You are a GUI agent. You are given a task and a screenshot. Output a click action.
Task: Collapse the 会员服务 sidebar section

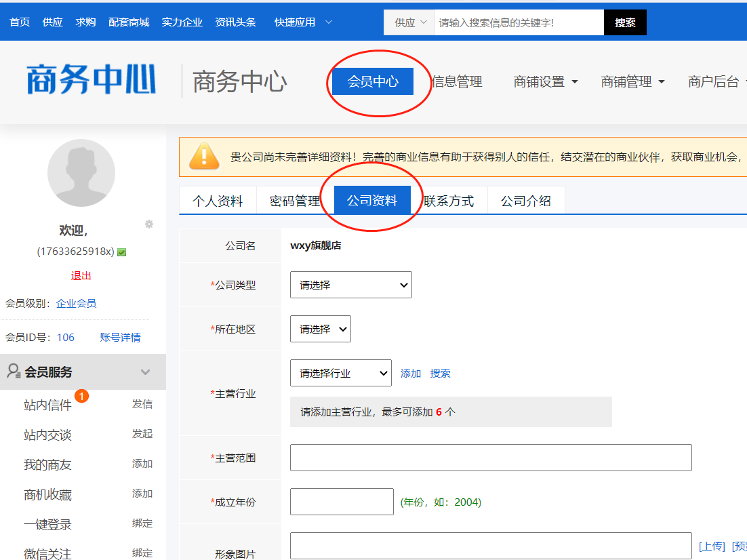(x=145, y=372)
